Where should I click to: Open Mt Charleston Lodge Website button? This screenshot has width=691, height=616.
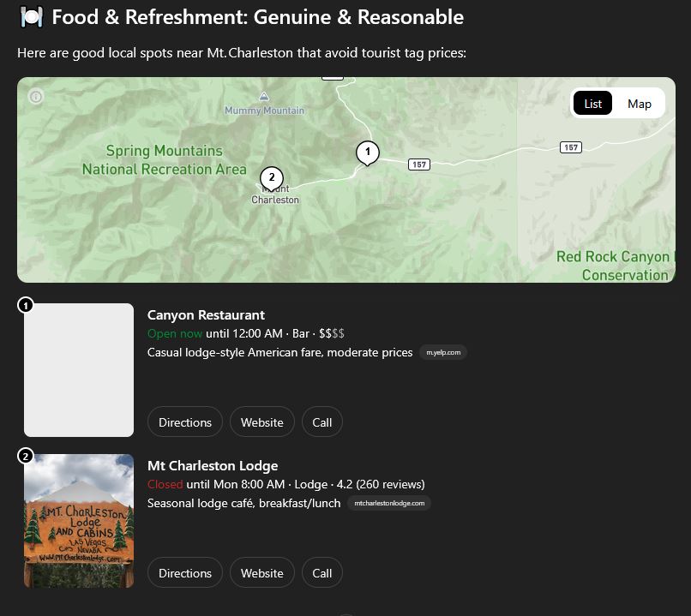click(261, 572)
